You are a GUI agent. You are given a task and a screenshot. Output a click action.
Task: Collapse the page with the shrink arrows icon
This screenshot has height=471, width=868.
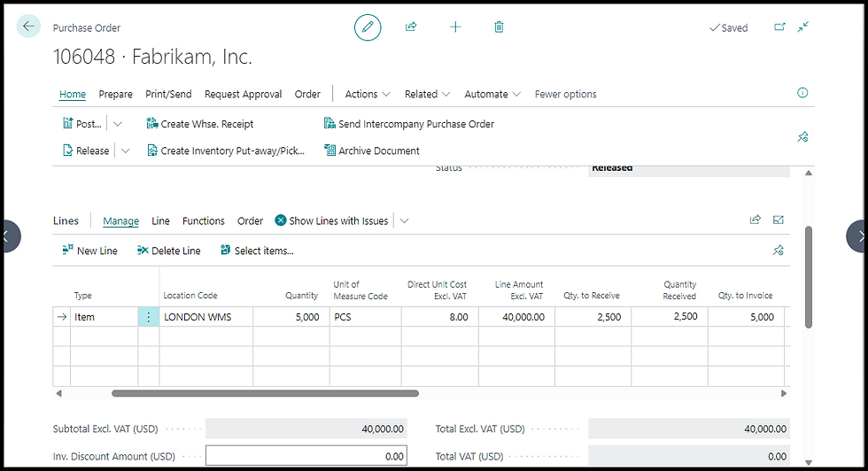(x=803, y=27)
